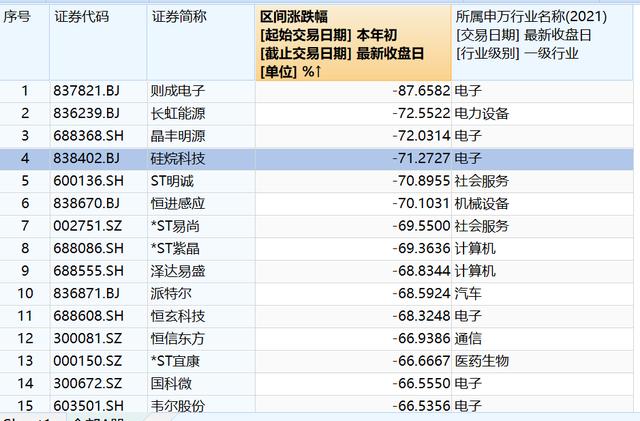The width and height of the screenshot is (640, 421).
Task: Select the 序号 column header
Action: 24,43
